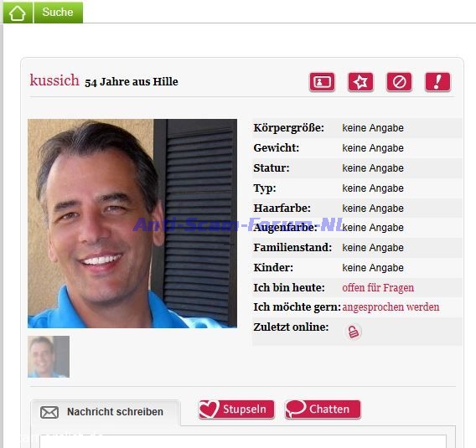Add kussich to favorites with star icon
The width and height of the screenshot is (476, 448).
tap(360, 82)
